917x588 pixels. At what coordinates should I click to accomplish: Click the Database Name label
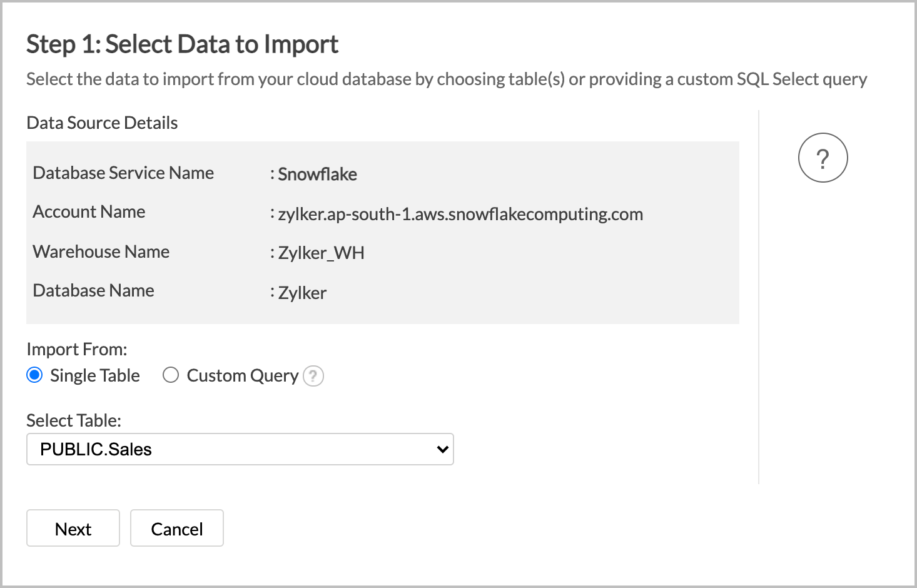pos(94,290)
